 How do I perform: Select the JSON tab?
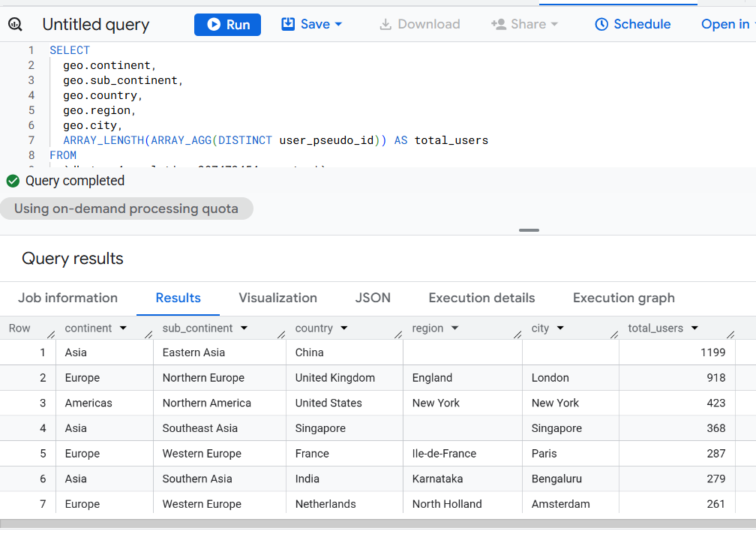coord(373,298)
